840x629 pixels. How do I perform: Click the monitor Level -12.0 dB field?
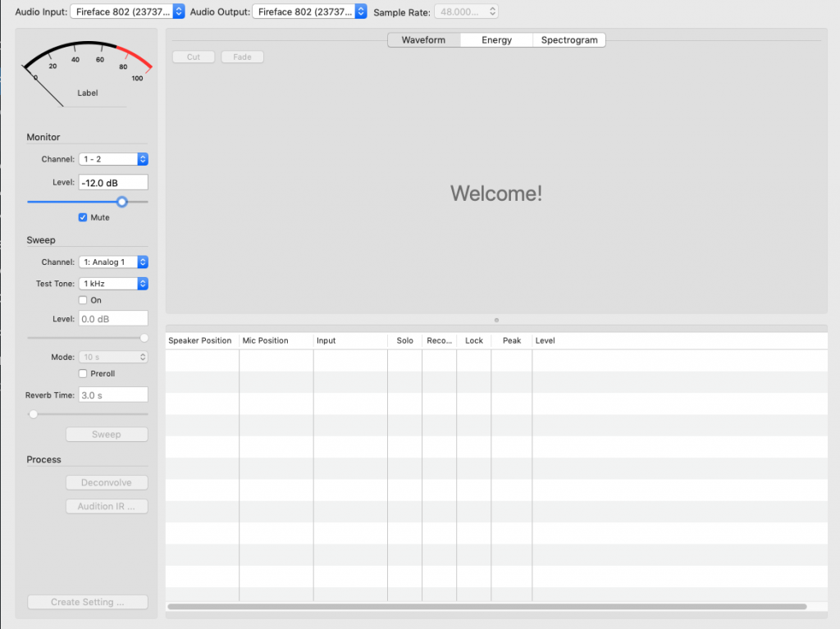113,183
